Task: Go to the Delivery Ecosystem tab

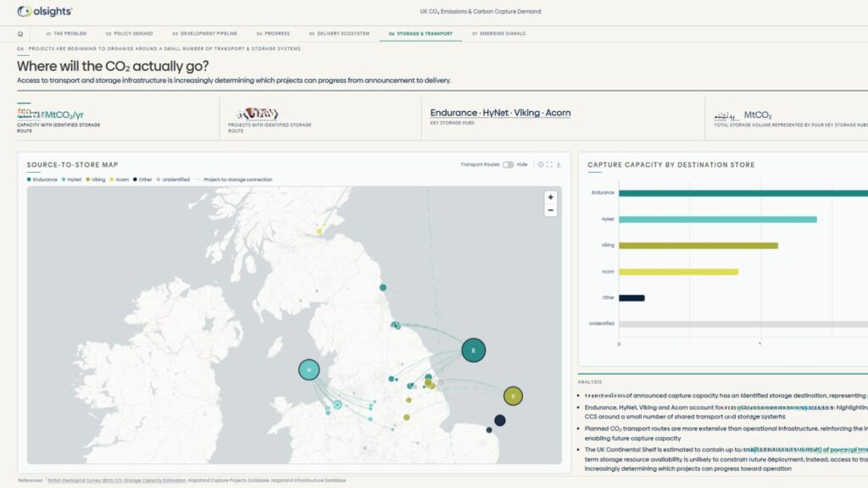Action: click(339, 34)
